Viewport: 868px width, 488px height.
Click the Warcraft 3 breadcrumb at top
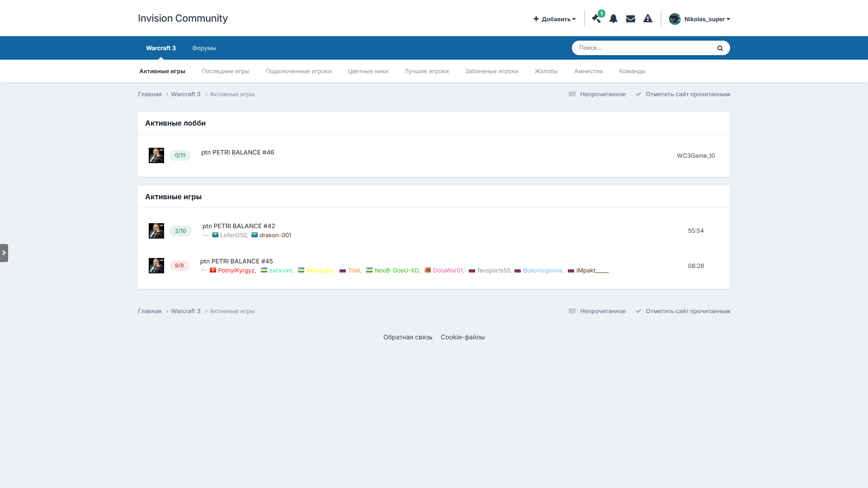point(185,94)
